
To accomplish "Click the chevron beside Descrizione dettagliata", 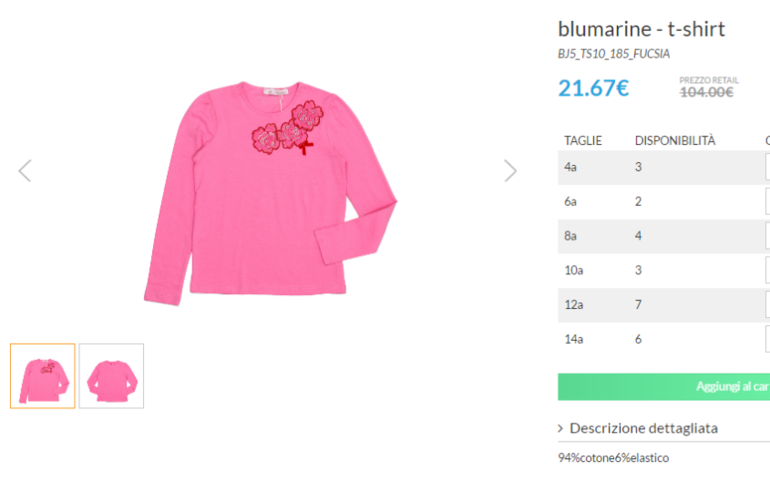I will click(561, 428).
